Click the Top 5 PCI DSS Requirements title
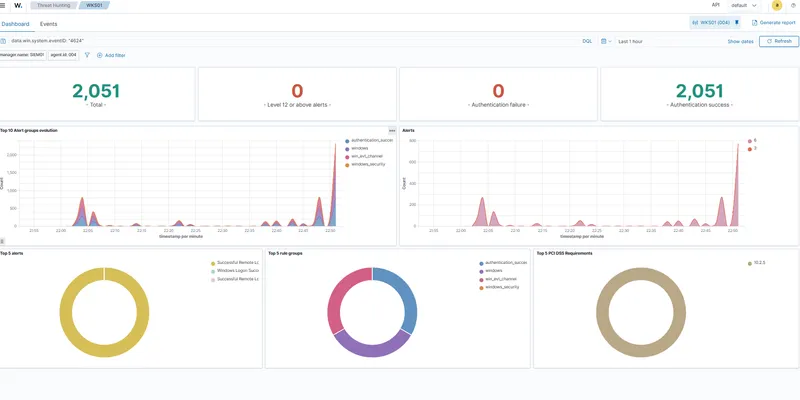 pyautogui.click(x=565, y=253)
